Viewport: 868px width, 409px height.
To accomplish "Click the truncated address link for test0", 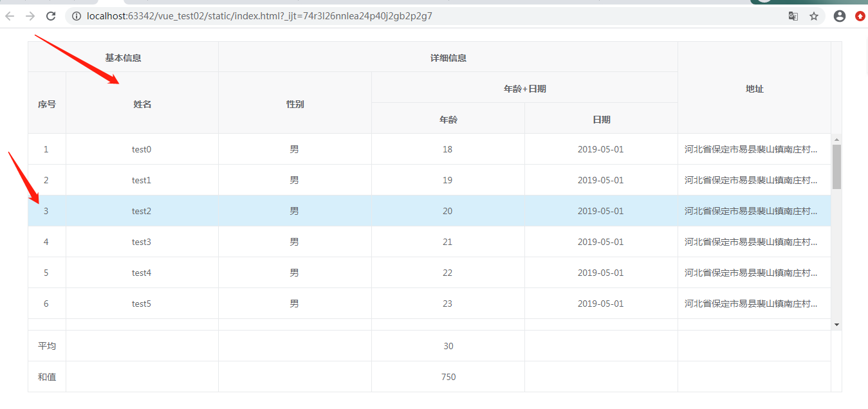I will pyautogui.click(x=752, y=149).
